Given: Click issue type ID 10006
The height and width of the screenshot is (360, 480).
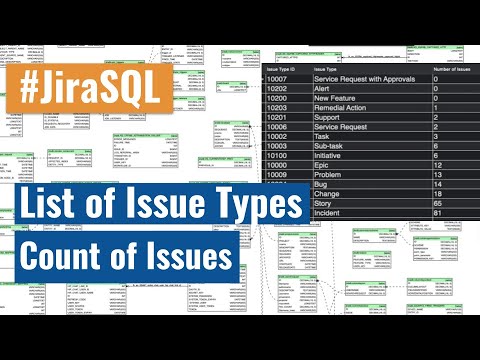Looking at the screenshot, I should tap(277, 127).
